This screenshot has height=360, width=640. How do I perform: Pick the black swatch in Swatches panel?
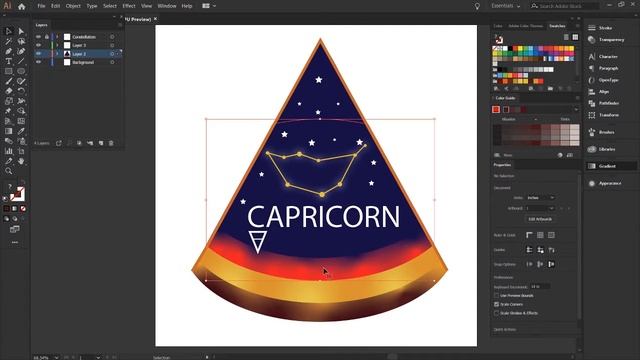coord(510,49)
